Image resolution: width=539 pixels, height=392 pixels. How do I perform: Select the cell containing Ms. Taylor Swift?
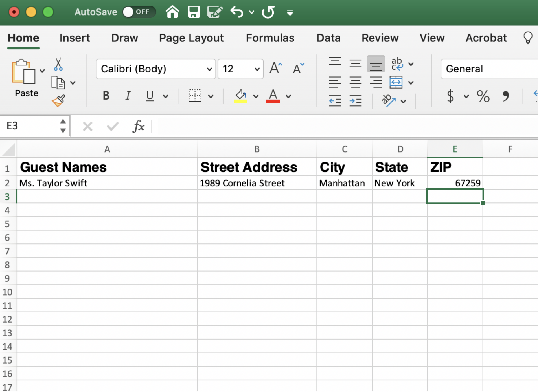(x=107, y=183)
